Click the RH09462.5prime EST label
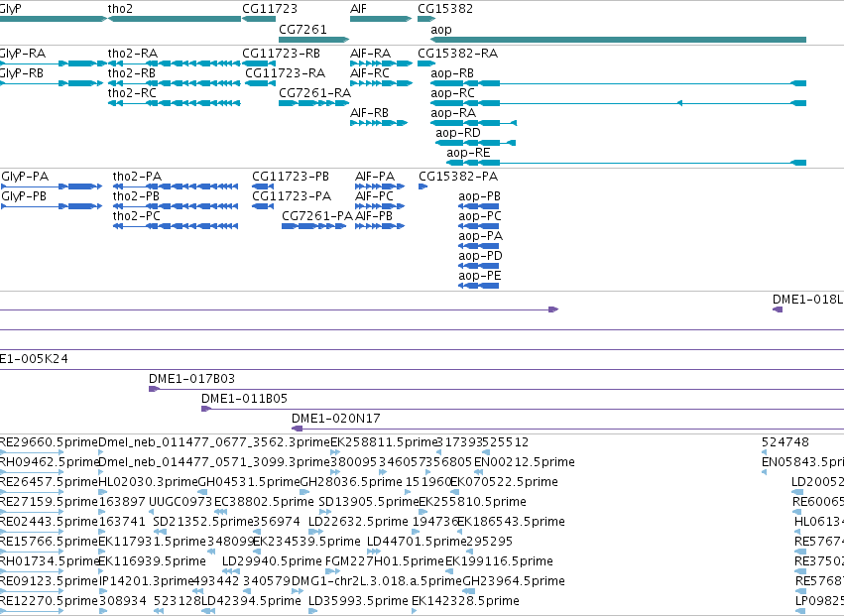This screenshot has width=844, height=616. click(50, 462)
